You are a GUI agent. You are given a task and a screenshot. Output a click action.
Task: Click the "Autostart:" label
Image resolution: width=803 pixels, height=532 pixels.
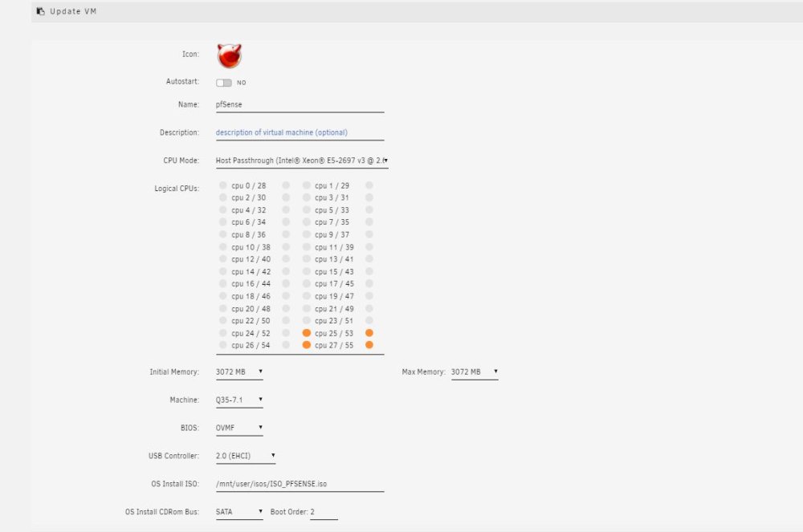coord(182,81)
